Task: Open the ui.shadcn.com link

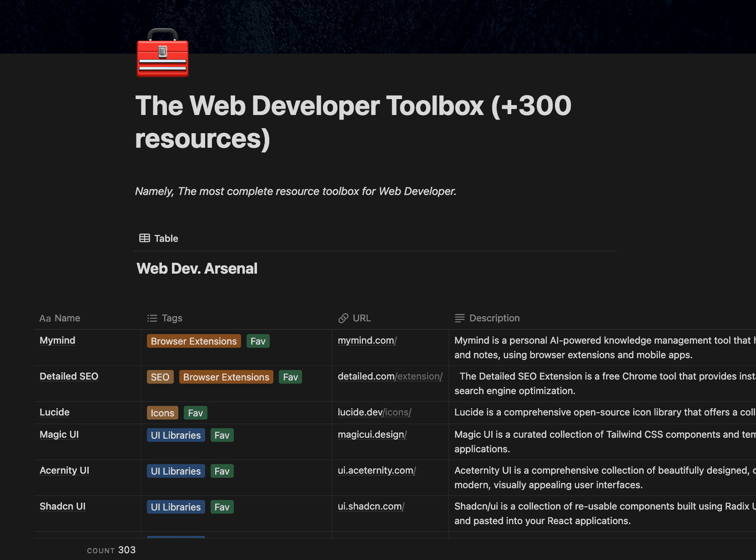Action: click(371, 506)
